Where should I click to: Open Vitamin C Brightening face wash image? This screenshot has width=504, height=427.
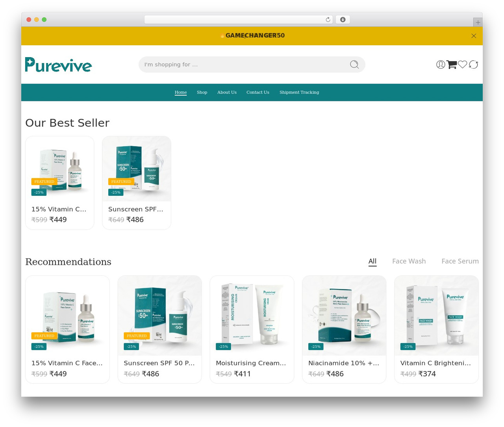436,316
